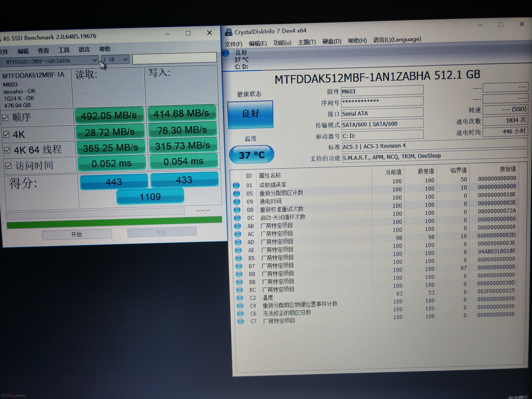Open the 功能(u) menu in CrystalDiskInfo
This screenshot has height=399, width=532.
tap(282, 43)
